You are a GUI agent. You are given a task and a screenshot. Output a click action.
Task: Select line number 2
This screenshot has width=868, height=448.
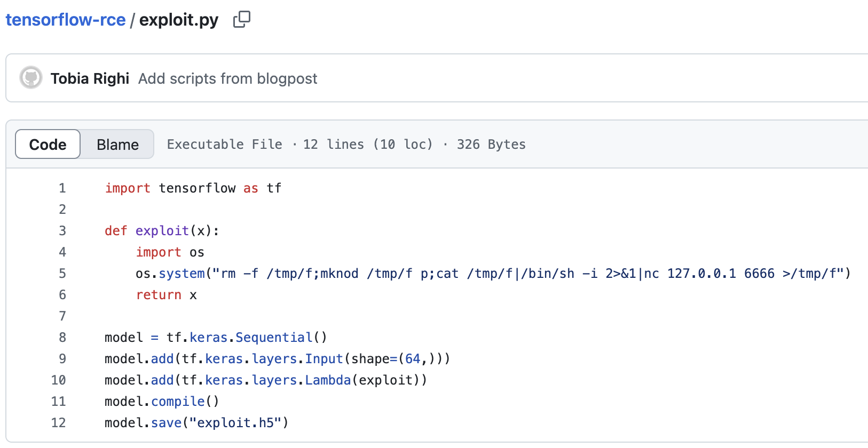pos(62,209)
